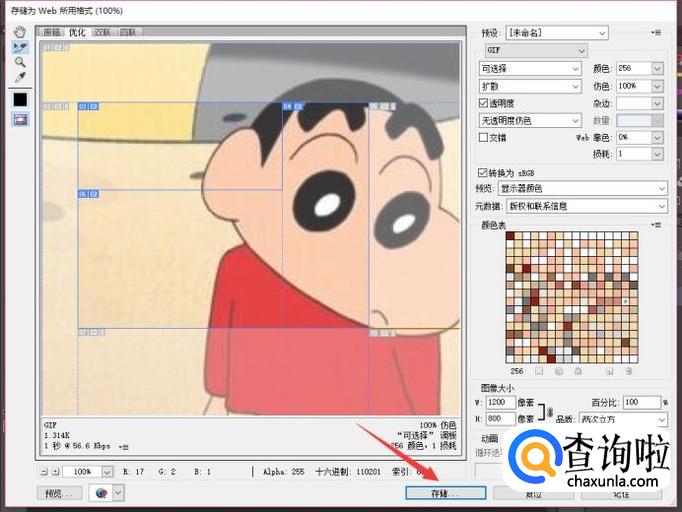Select the Slice Select tool
The height and width of the screenshot is (512, 682).
[x=20, y=47]
